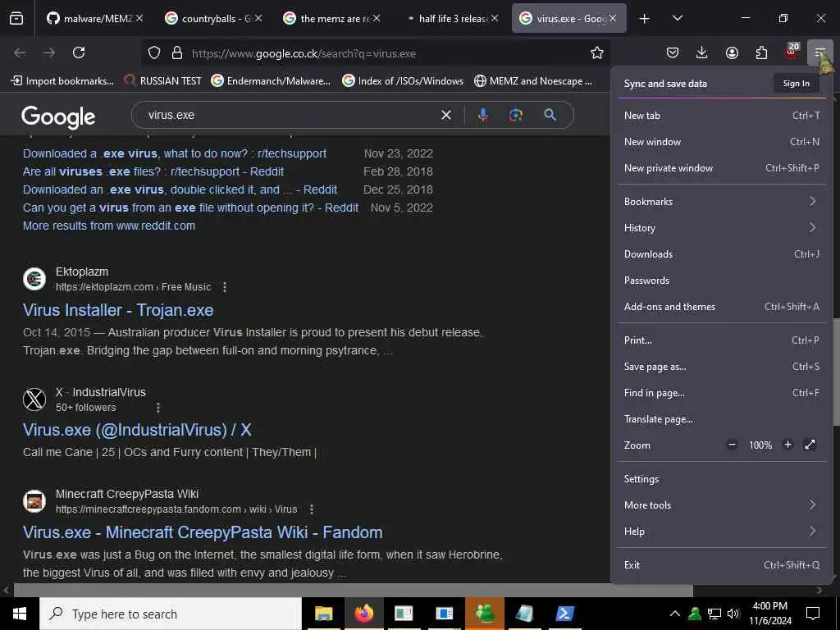
Task: Clear the Google search box
Action: click(x=445, y=115)
